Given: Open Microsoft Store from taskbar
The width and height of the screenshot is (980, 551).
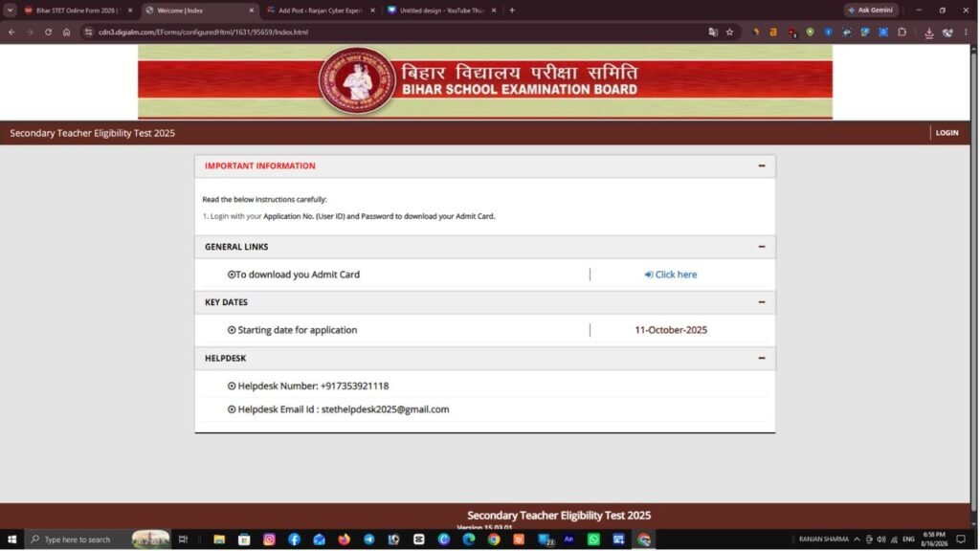Looking at the screenshot, I should (x=244, y=540).
